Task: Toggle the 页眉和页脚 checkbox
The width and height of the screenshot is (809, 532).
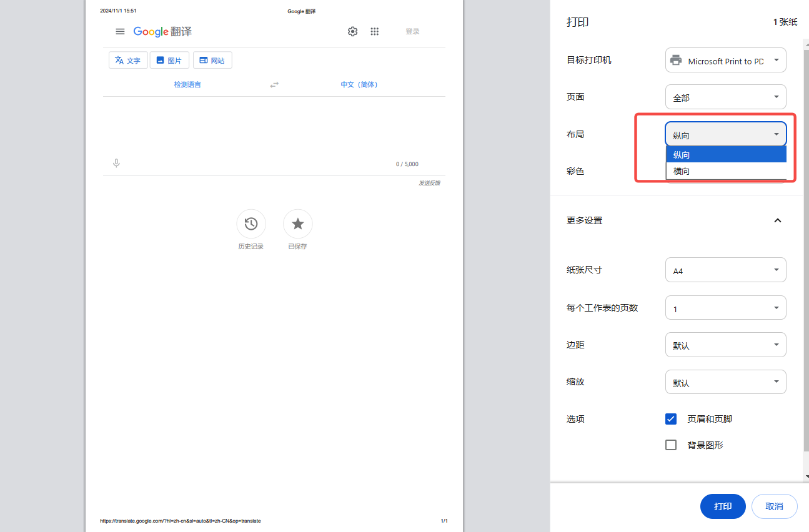Action: pos(671,419)
